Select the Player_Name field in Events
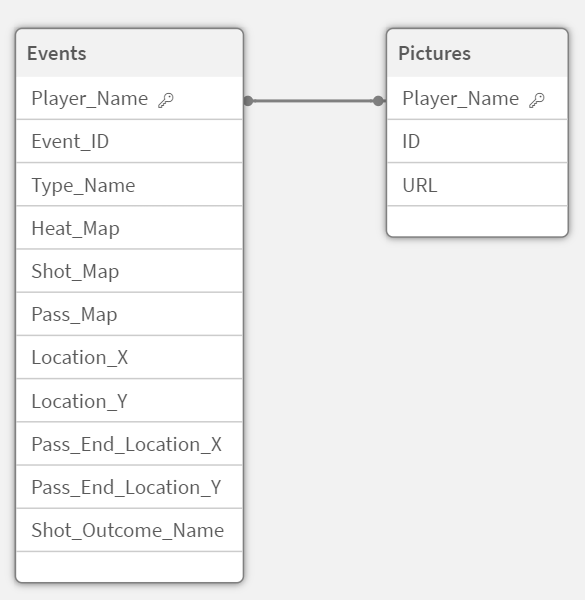Viewport: 585px width, 600px height. click(129, 99)
